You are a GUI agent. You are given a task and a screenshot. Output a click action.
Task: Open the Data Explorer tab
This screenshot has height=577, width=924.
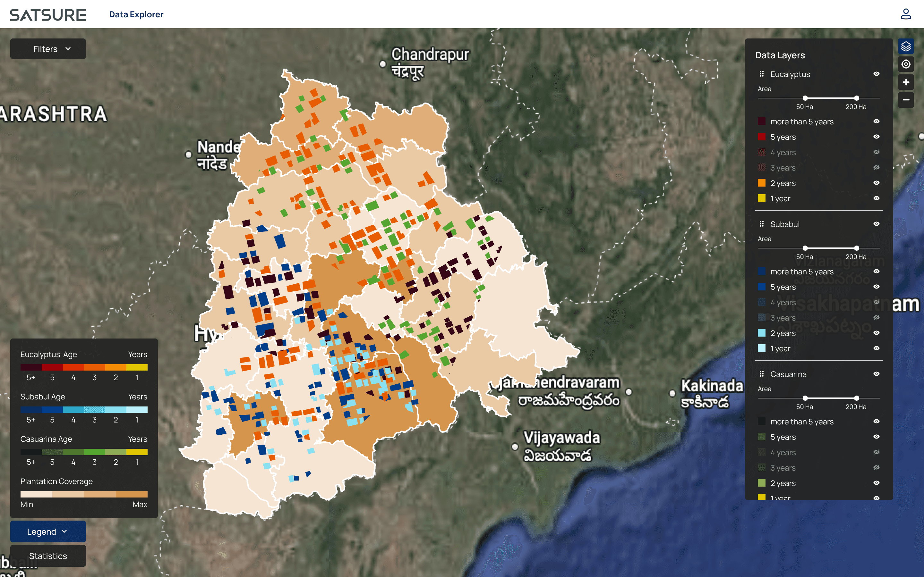(x=136, y=14)
